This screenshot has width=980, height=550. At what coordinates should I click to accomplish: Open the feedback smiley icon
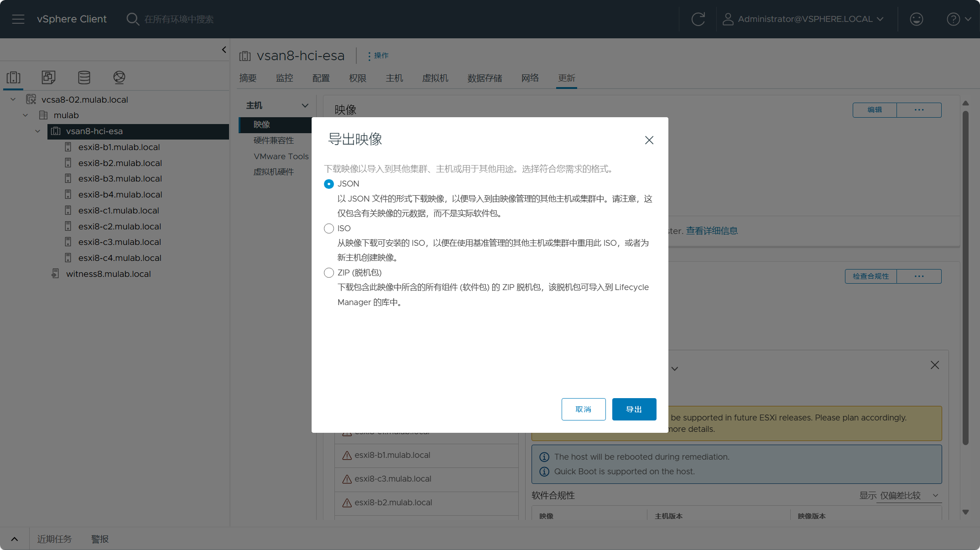point(916,19)
